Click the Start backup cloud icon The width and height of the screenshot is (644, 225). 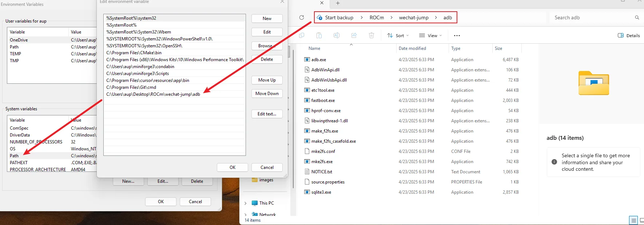(x=319, y=17)
